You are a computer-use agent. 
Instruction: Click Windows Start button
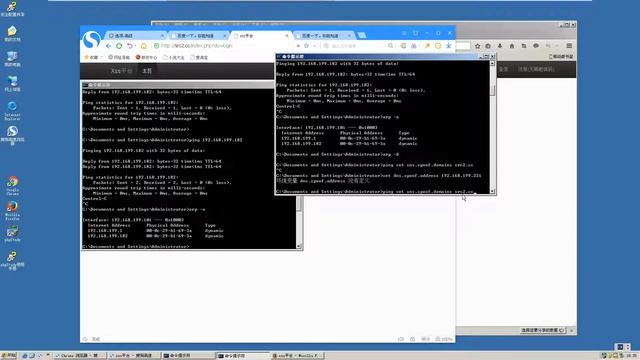point(9,356)
